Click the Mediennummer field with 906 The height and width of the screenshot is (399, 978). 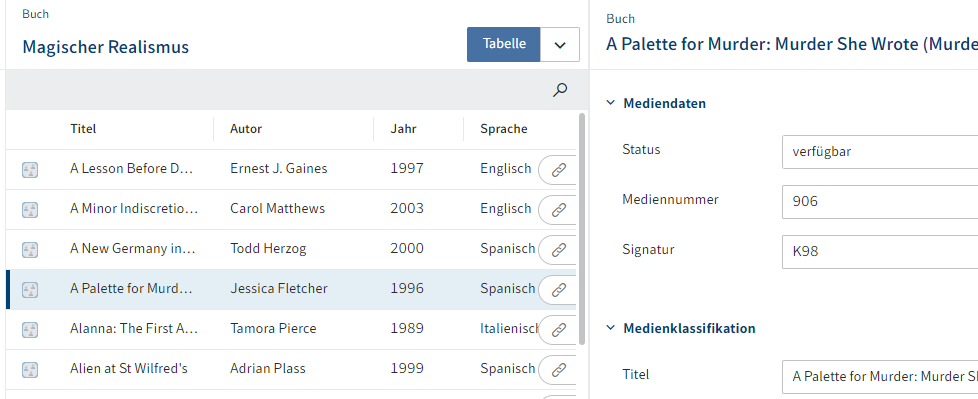pos(879,201)
